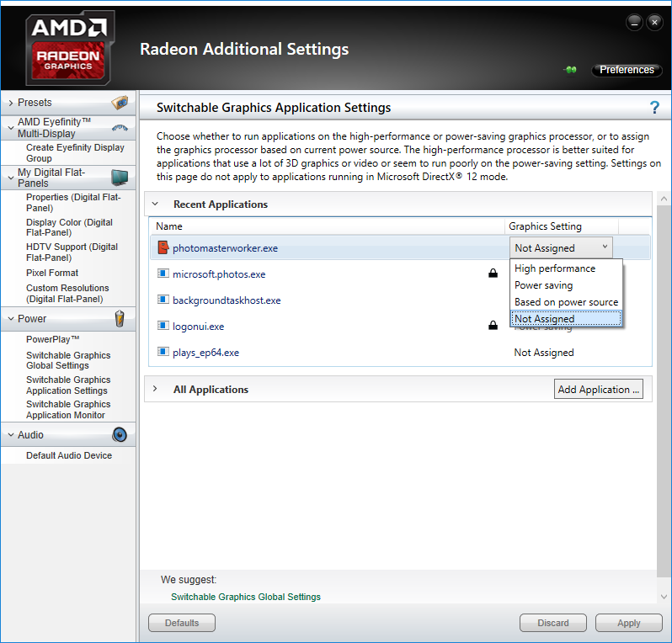Open Graphics Setting dropdown for photomasterworker.exe
This screenshot has height=643, width=672.
click(561, 248)
